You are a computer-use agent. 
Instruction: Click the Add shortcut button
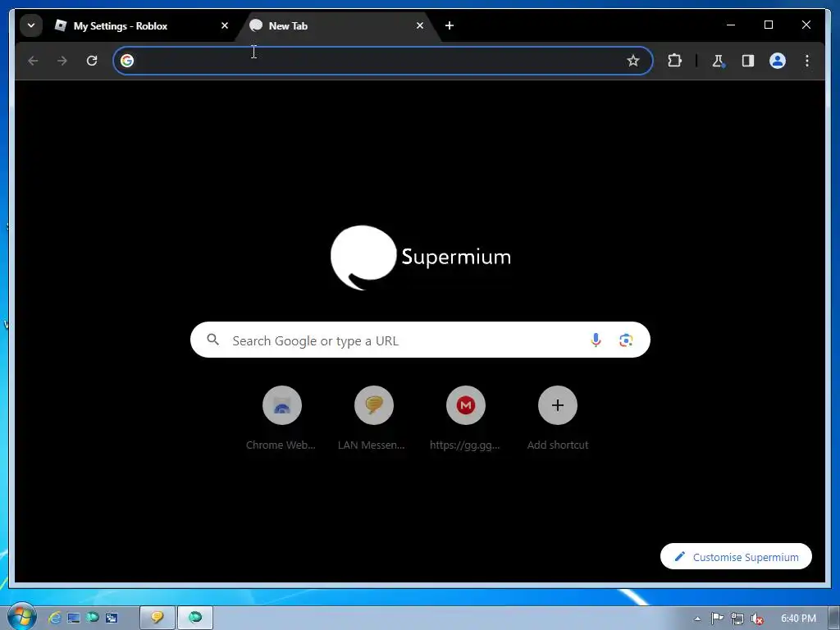558,418
